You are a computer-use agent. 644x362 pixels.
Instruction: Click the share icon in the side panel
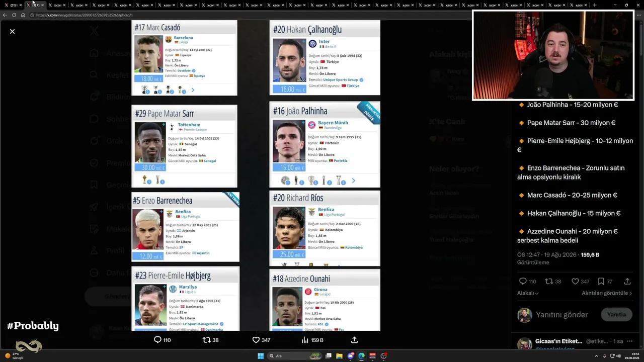click(x=627, y=282)
